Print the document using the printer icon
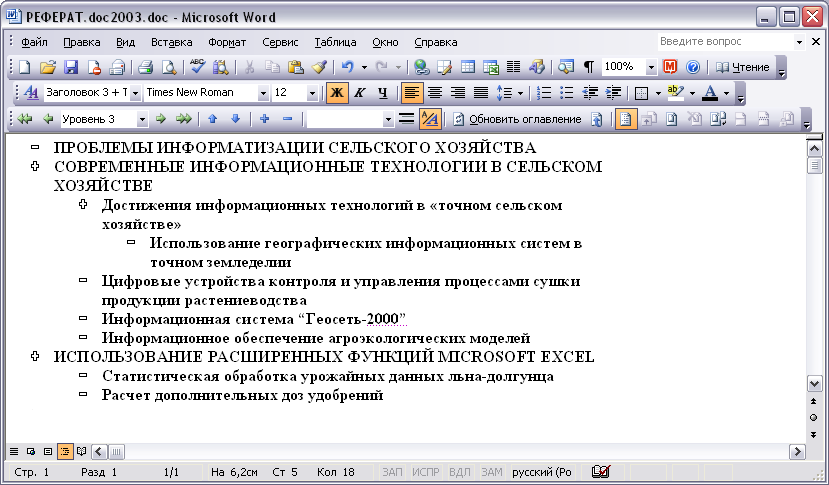Image resolution: width=829 pixels, height=485 pixels. [145, 67]
